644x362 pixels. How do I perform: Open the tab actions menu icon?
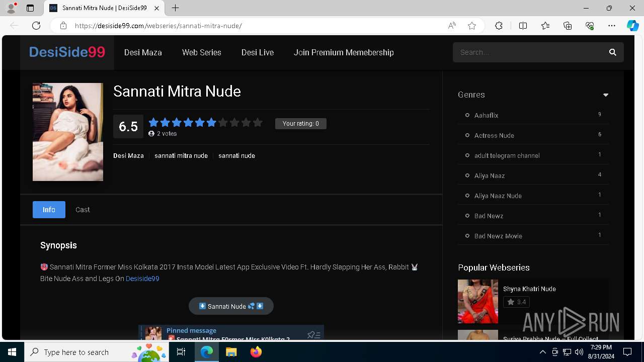click(x=30, y=8)
